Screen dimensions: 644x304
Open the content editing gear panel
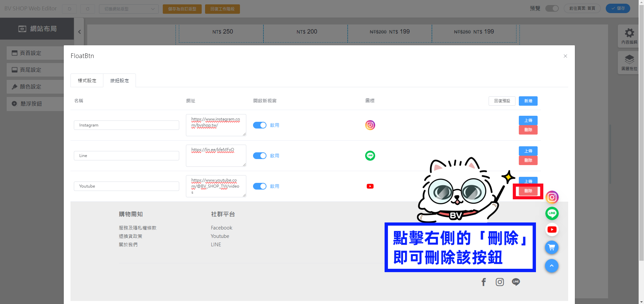[629, 36]
